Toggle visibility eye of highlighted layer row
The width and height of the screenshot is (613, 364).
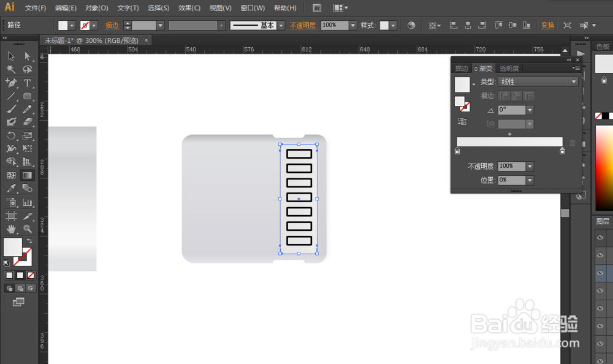[600, 273]
